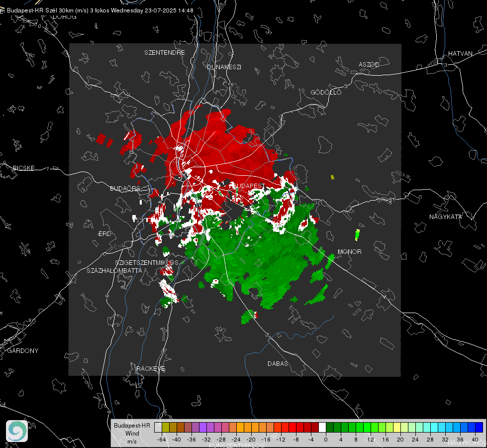The image size is (487, 448).
Task: Click the legend label Budapest-HR Wind m/s
Action: click(x=132, y=434)
